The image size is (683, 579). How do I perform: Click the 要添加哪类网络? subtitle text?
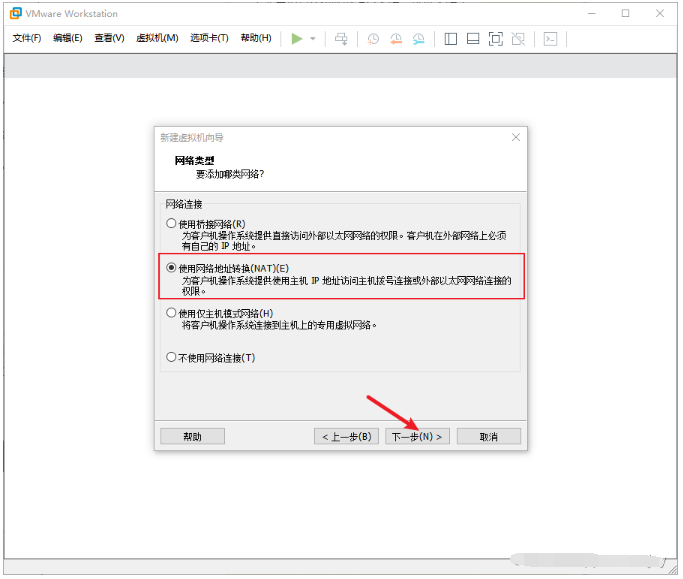(x=230, y=174)
